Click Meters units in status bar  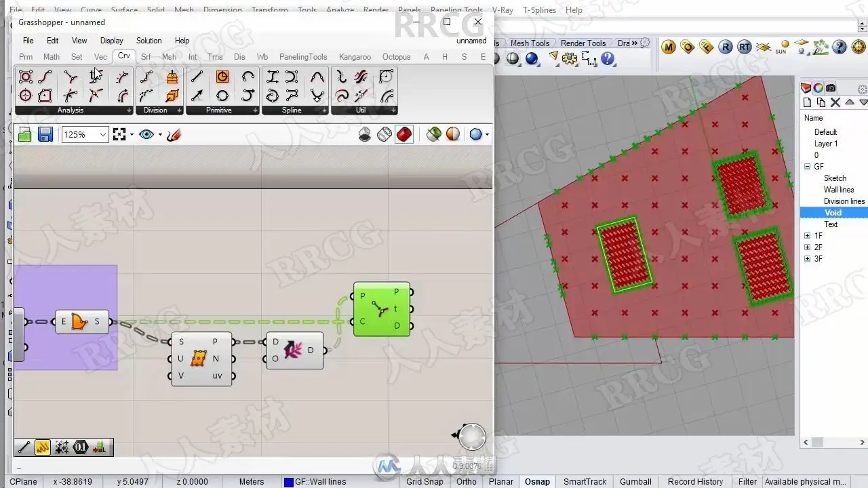(252, 482)
